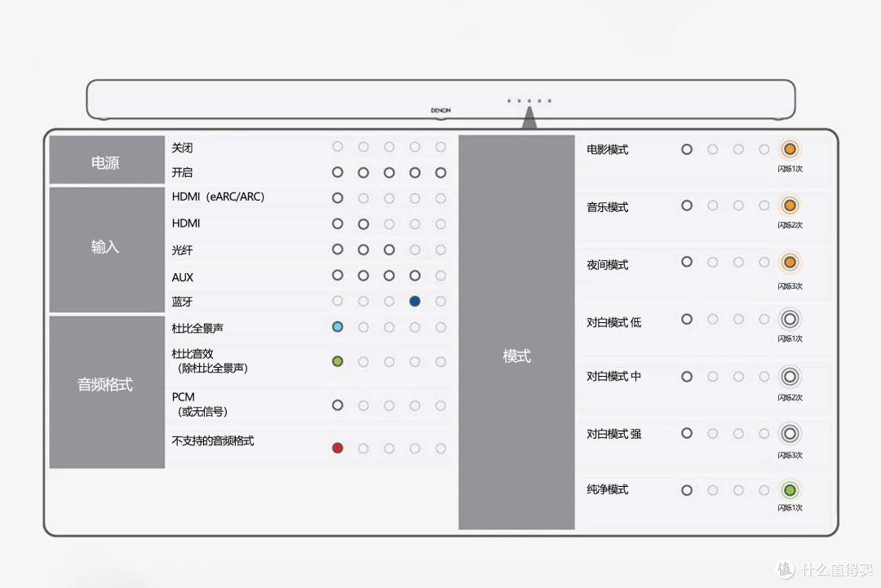Click 闪烁1次 under the 纯净模式 LED
Image resolution: width=881 pixels, height=588 pixels.
[x=790, y=507]
